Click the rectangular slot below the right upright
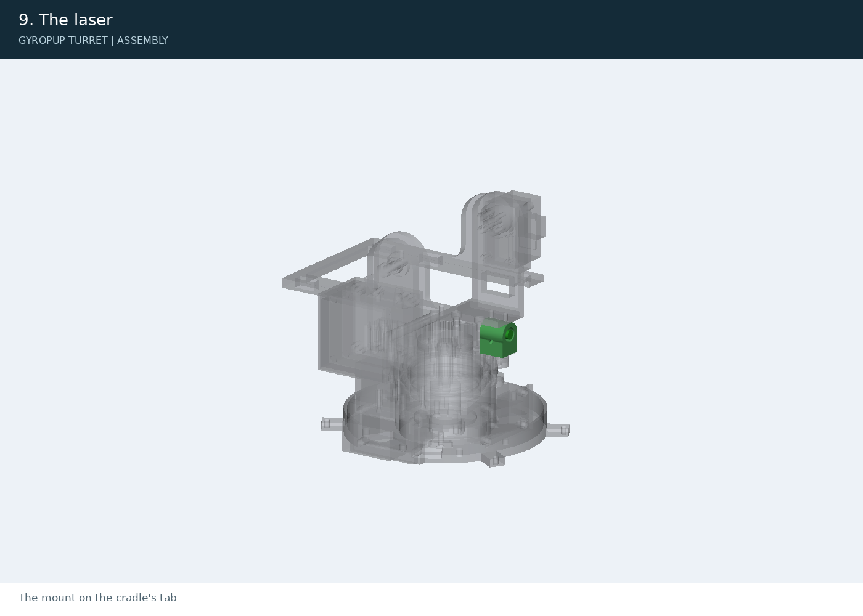Image resolution: width=863 pixels, height=616 pixels. pos(497,286)
